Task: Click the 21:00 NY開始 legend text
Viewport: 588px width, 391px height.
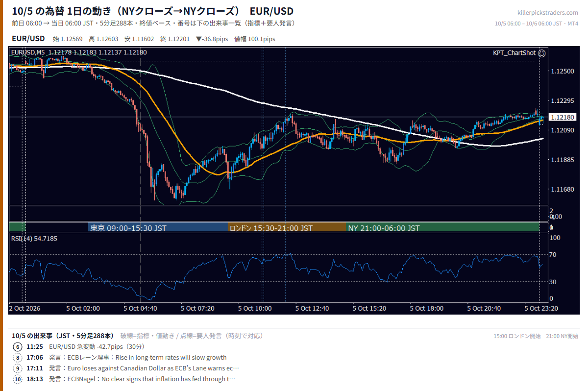Action: (x=562, y=336)
